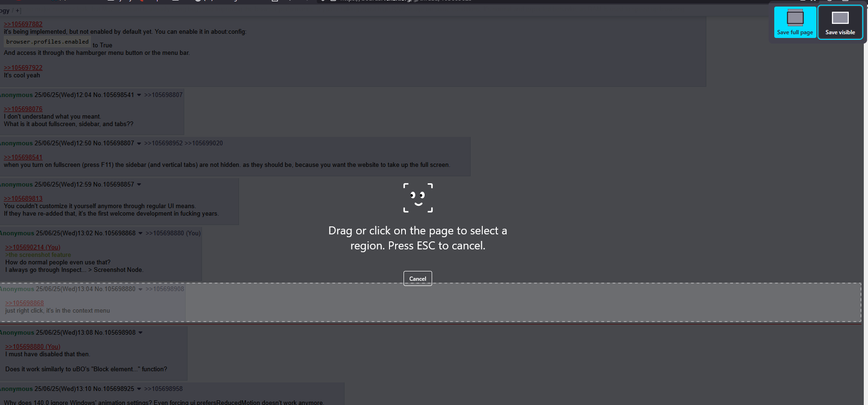Follow quote link >>105698076
The height and width of the screenshot is (405, 868).
tap(23, 109)
